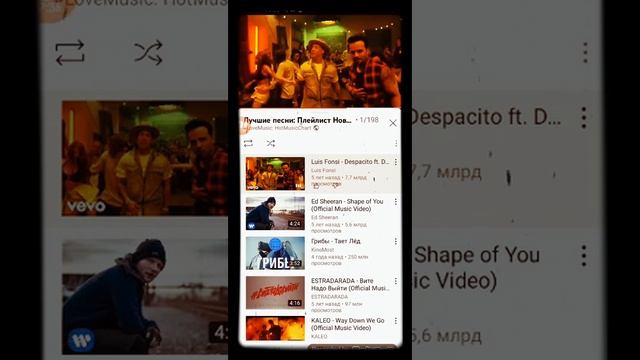Open playlist title 'Лучшие песни: Плейлист Нов...'
640x360 pixels.
297,120
